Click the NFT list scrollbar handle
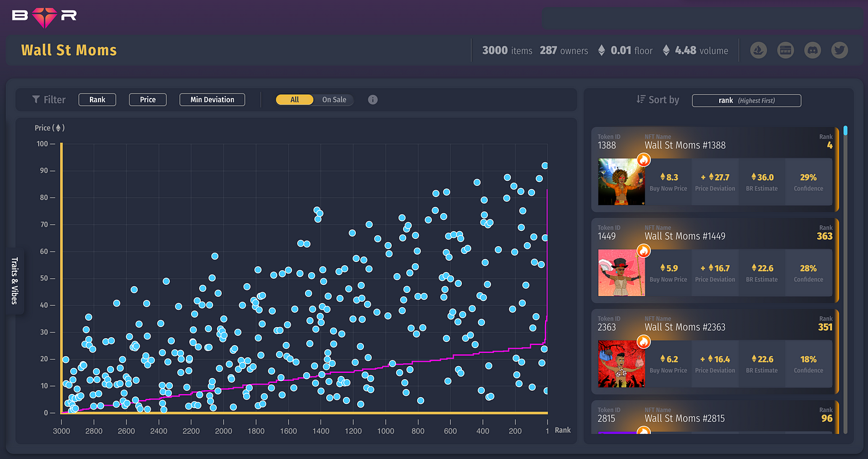The width and height of the screenshot is (868, 459). click(845, 130)
